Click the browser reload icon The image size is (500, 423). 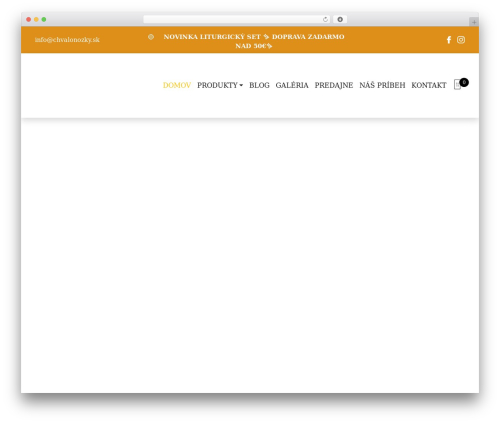point(325,19)
